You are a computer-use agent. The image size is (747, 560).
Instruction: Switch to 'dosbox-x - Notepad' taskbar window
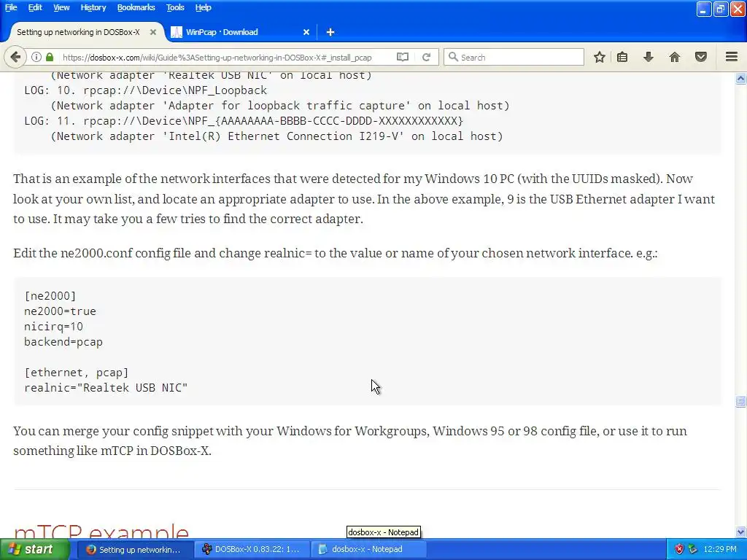[368, 550]
